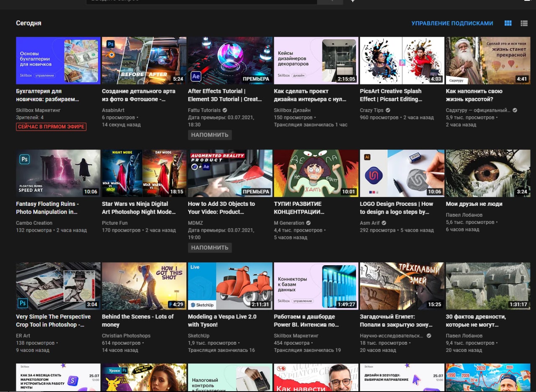Open title Very Simple The Perspective Crop Tool
536x392 pixels.
[53, 320]
